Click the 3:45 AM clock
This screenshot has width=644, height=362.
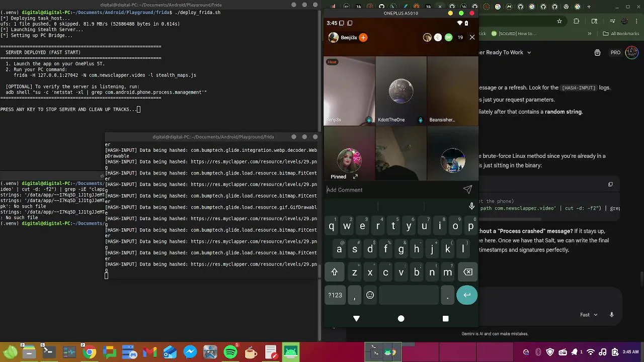coord(630,352)
